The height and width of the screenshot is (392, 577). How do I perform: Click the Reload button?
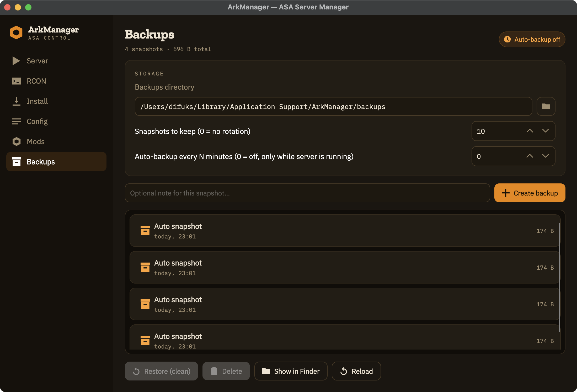tap(356, 371)
